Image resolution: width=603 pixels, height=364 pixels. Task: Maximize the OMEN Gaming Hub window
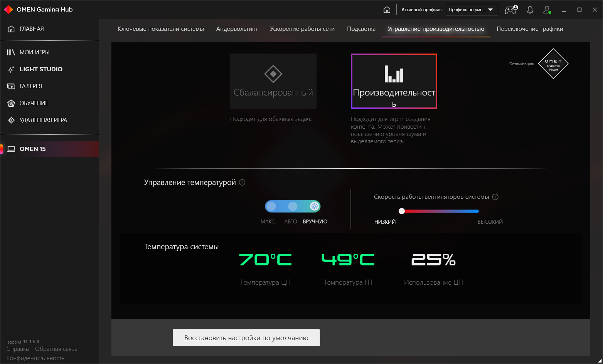(x=579, y=10)
